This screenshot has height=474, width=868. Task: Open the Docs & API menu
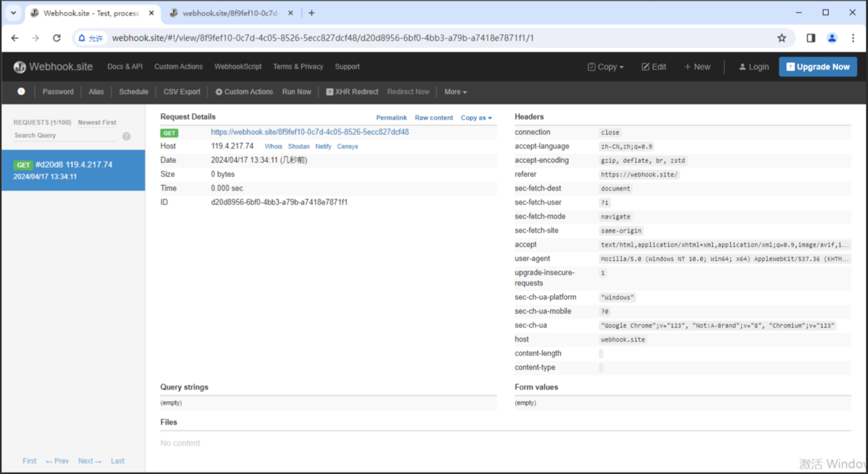coord(125,67)
